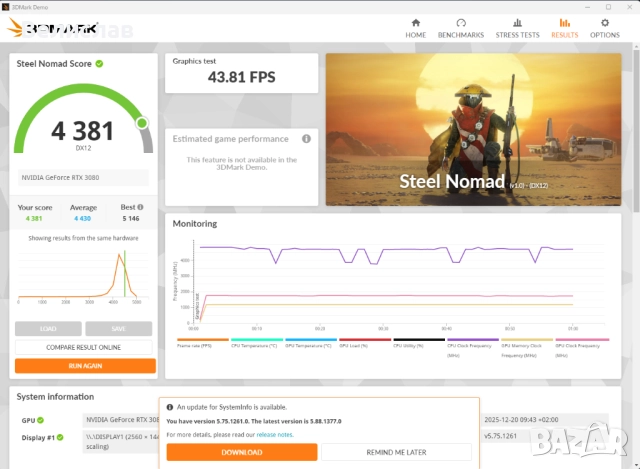
Task: Toggle the GPU Memory Clock Frequency legend
Action: click(x=527, y=348)
